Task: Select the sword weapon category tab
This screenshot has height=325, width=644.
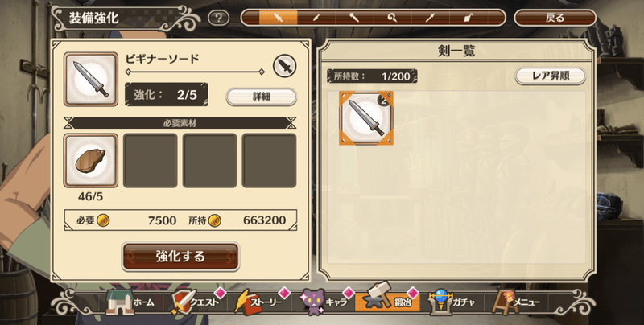Action: tap(279, 18)
